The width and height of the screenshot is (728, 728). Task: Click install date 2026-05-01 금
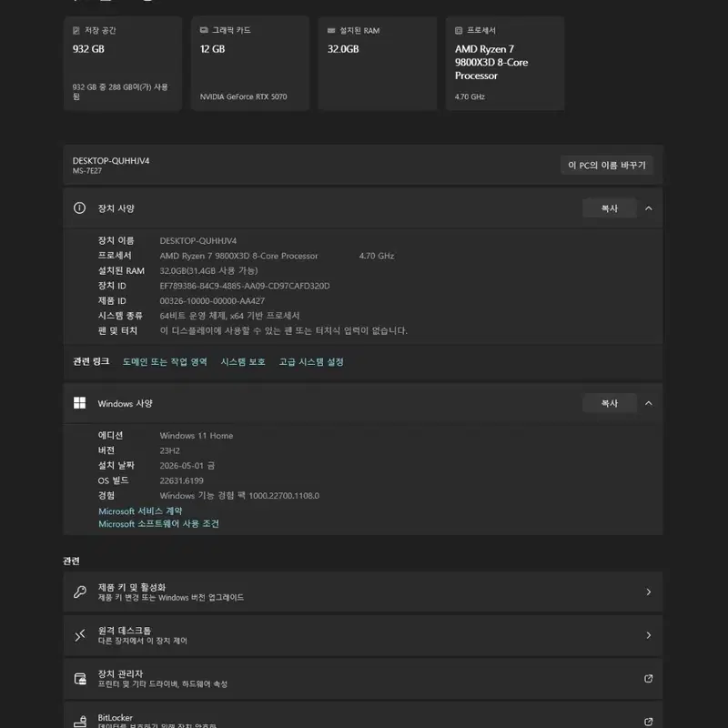187,466
